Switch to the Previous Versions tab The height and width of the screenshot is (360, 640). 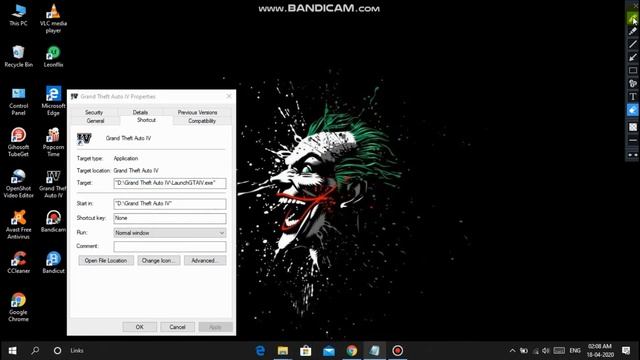pyautogui.click(x=198, y=112)
